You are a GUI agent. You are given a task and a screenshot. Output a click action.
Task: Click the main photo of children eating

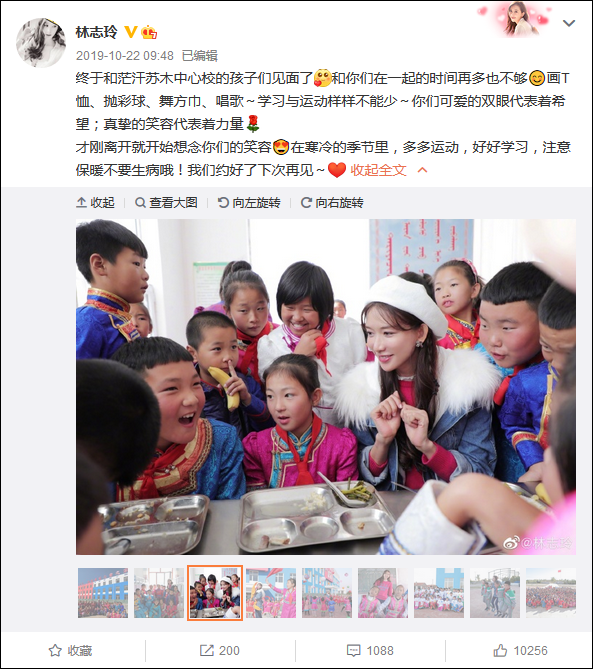tap(326, 387)
